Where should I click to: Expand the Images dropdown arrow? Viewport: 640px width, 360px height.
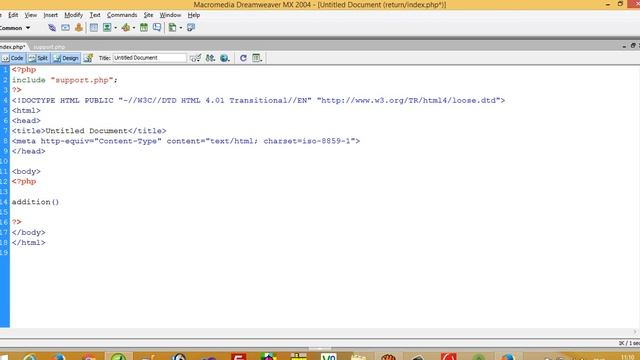[x=116, y=28]
